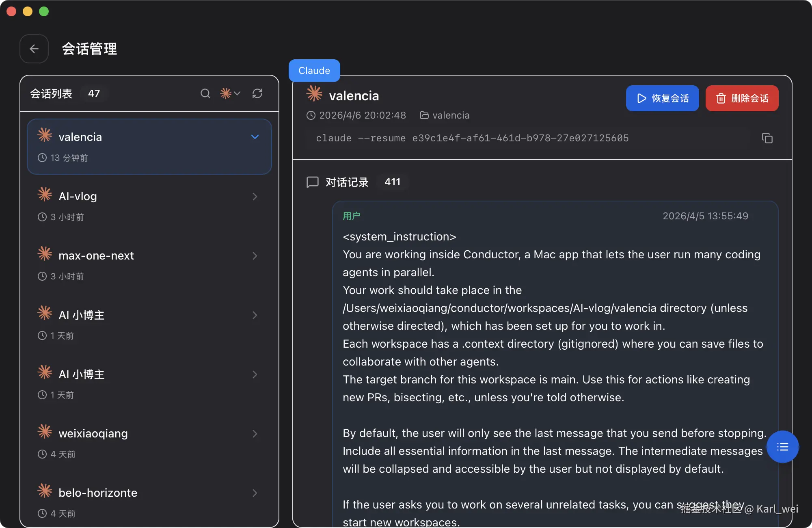Click the valencia folder icon
This screenshot has width=812, height=528.
(x=424, y=115)
